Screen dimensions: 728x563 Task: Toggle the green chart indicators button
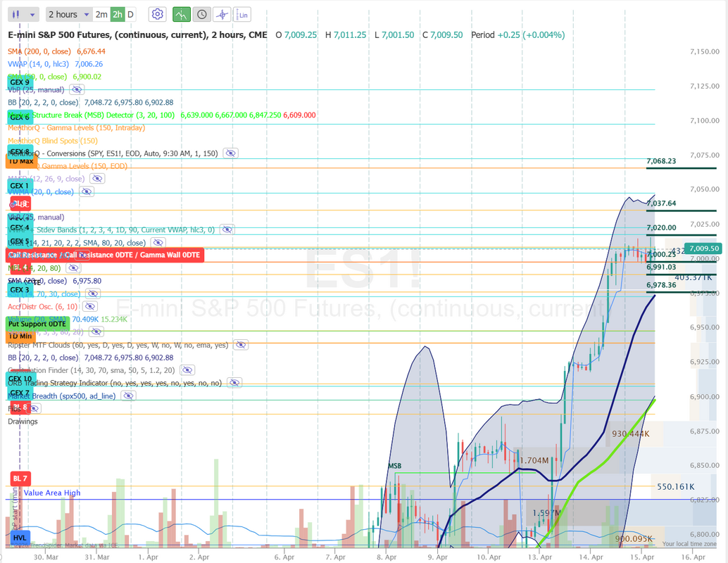click(x=181, y=14)
